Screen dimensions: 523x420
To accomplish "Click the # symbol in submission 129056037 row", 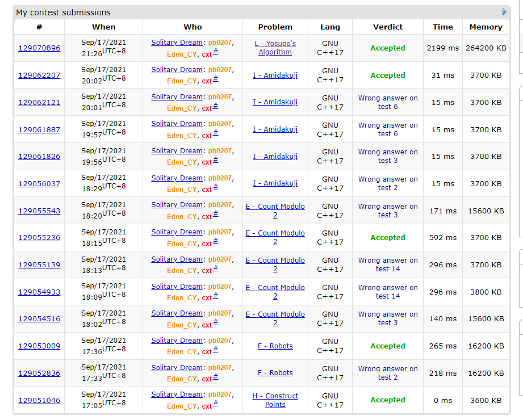I will pos(215,187).
